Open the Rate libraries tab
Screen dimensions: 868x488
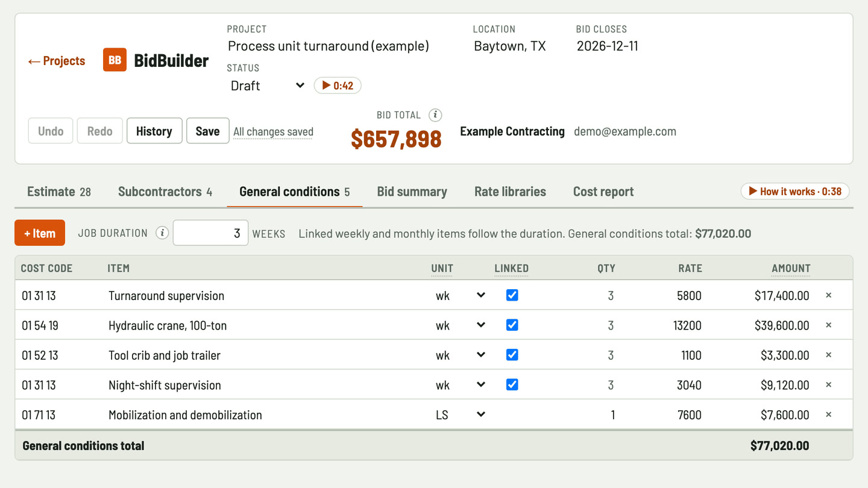tap(510, 192)
